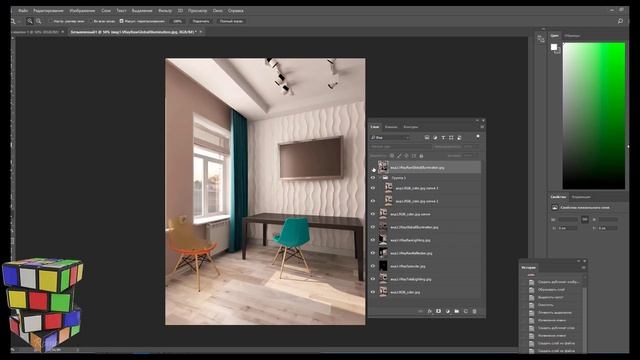The height and width of the screenshot is (360, 640).
Task: Click the Подогнать fit-screen button
Action: (x=201, y=21)
